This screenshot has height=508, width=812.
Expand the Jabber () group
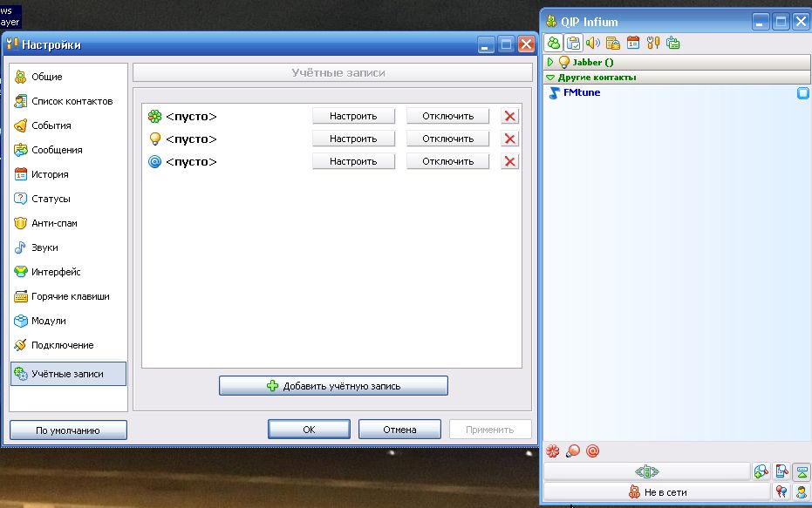550,63
